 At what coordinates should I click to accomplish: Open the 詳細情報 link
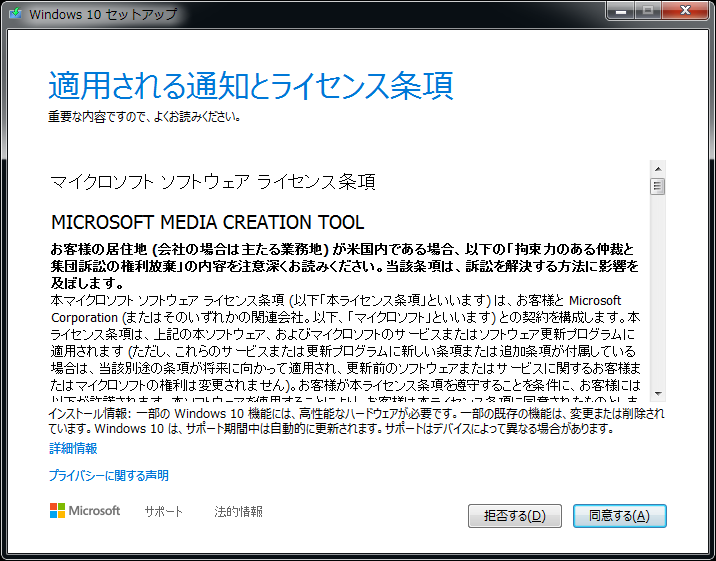[73, 448]
